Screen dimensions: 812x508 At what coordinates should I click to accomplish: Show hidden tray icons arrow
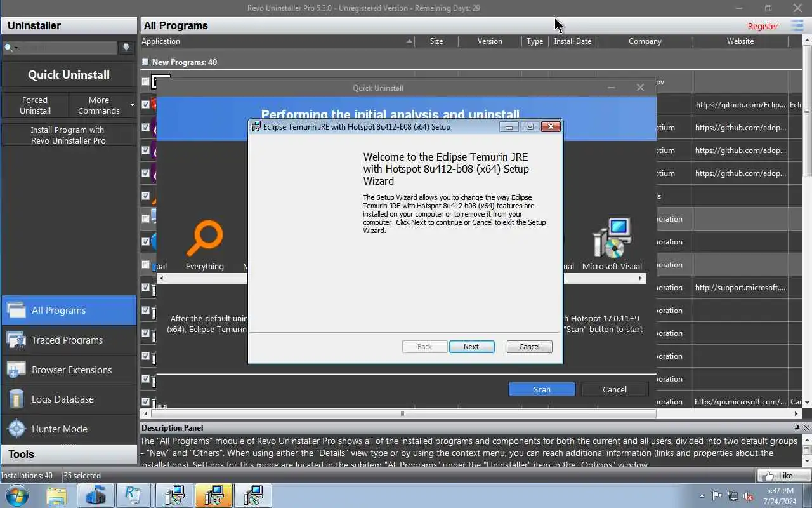[x=702, y=496]
